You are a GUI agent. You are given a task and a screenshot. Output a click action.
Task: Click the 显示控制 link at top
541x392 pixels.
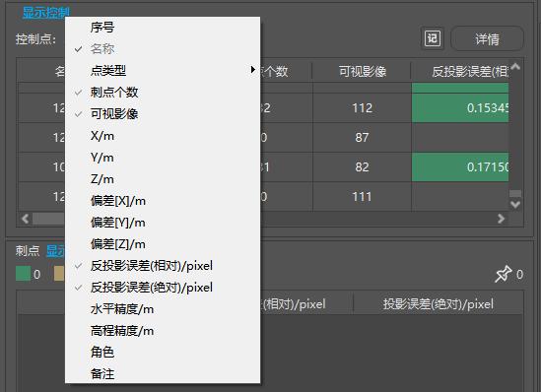46,13
